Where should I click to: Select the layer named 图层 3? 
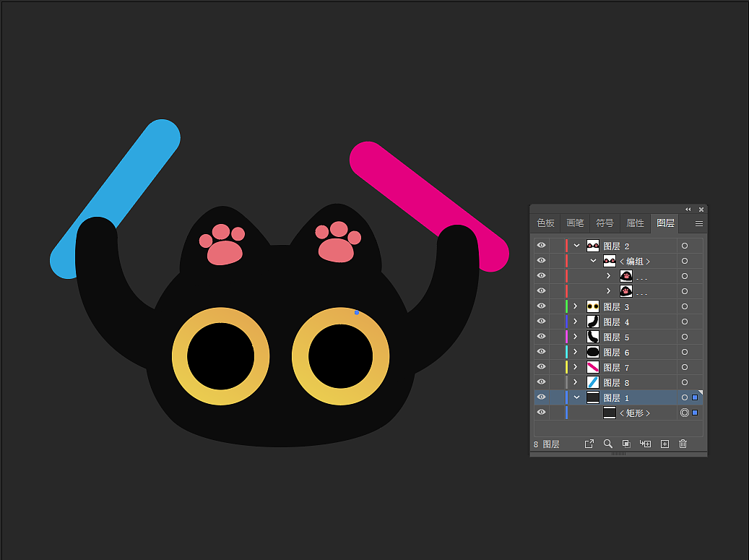[x=616, y=307]
